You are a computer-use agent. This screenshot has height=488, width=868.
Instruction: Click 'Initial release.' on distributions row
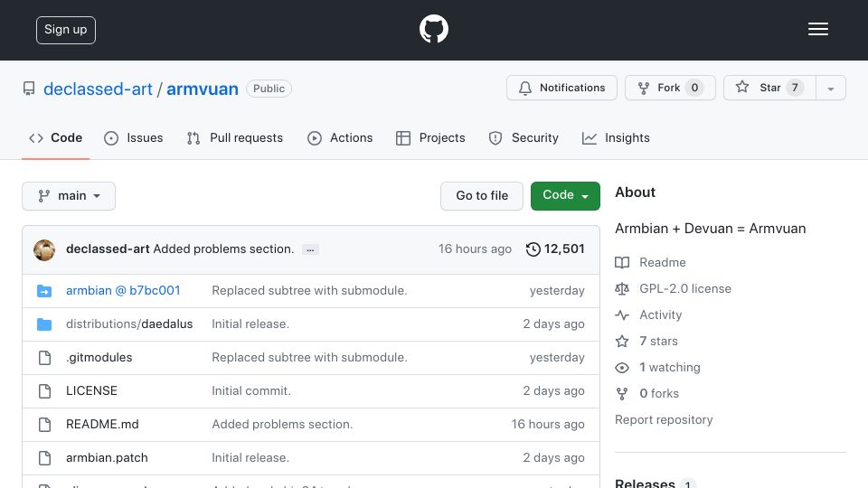(x=250, y=324)
